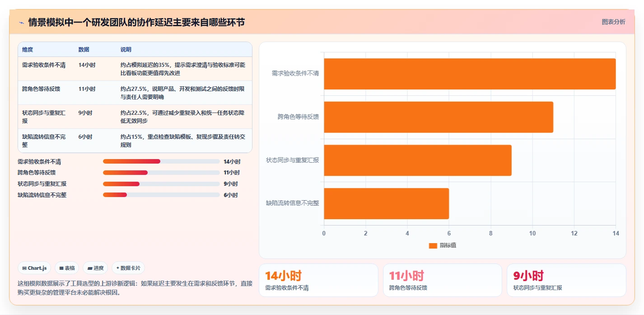The height and width of the screenshot is (315, 644).
Task: Click the description starting 约占模拟延迟的35%
Action: [183, 69]
